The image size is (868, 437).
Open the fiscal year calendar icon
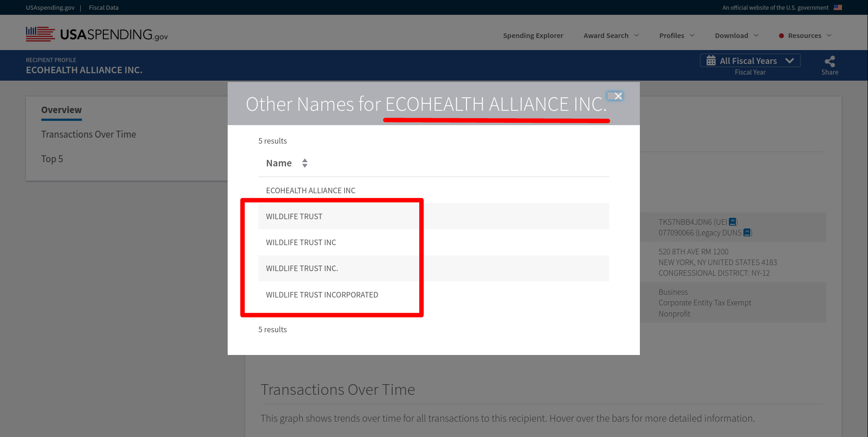[x=711, y=61]
